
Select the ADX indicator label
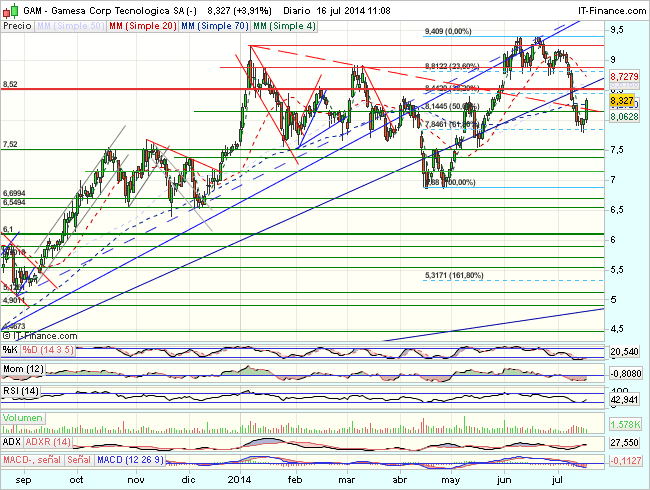click(x=12, y=439)
